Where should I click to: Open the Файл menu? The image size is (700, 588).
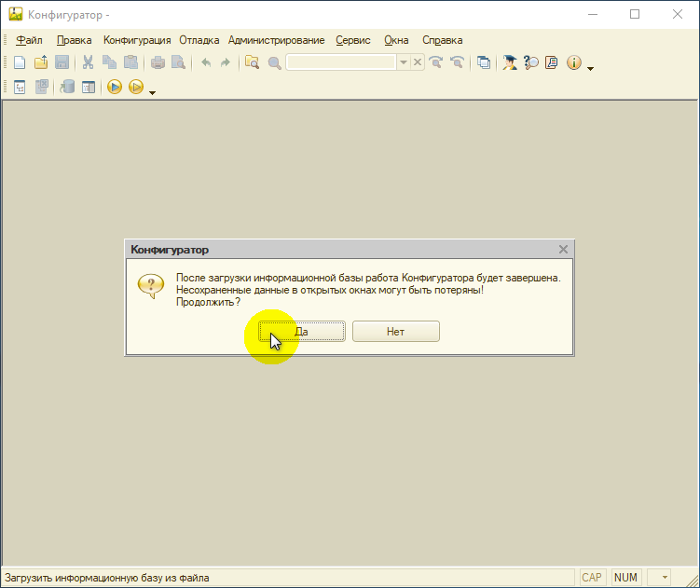29,40
